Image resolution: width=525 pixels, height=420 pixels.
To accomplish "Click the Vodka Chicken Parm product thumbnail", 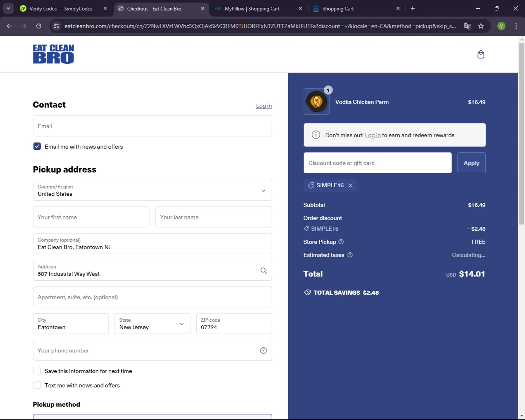I will click(x=317, y=102).
